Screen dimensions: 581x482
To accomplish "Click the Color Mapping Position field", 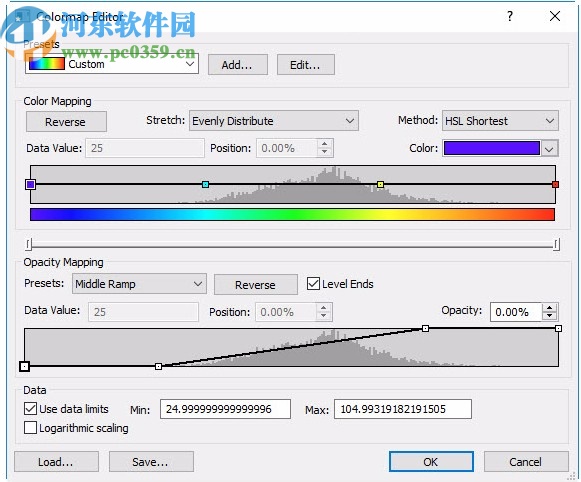I will coord(287,148).
